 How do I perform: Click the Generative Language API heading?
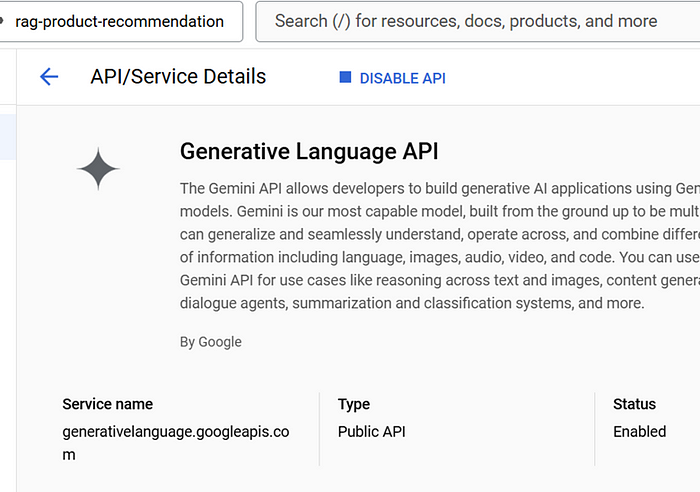click(x=309, y=151)
